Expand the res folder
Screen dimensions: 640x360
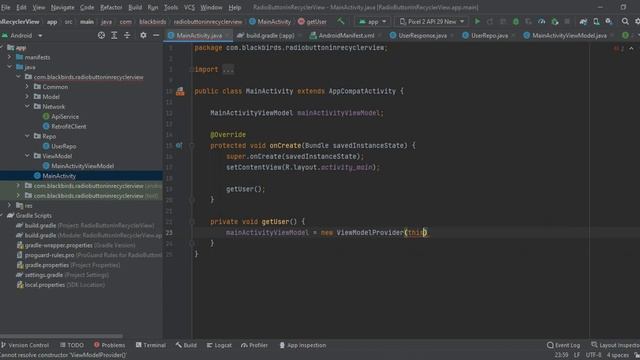coord(10,205)
